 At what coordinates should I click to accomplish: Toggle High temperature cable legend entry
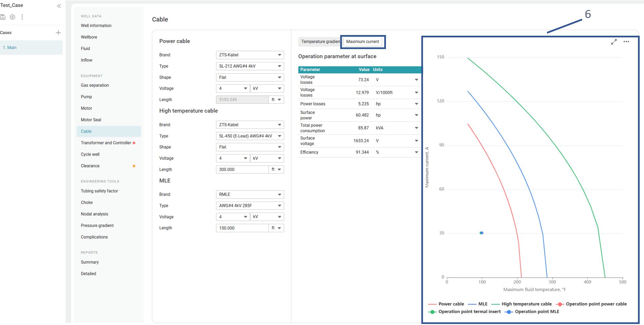521,304
